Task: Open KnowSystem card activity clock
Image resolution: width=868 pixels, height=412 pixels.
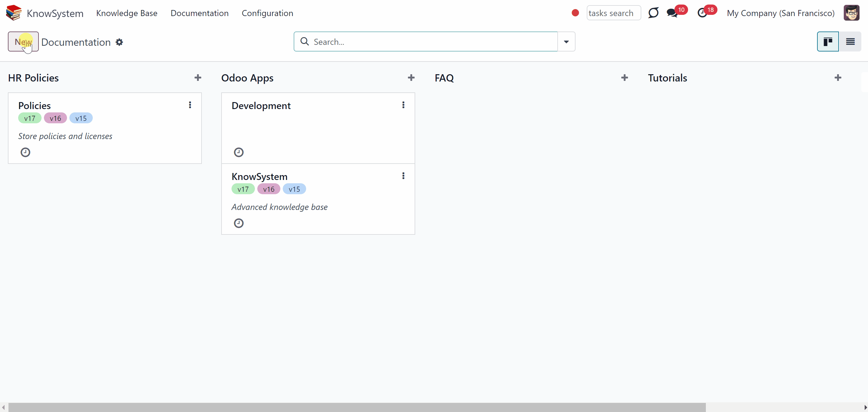Action: pyautogui.click(x=239, y=223)
